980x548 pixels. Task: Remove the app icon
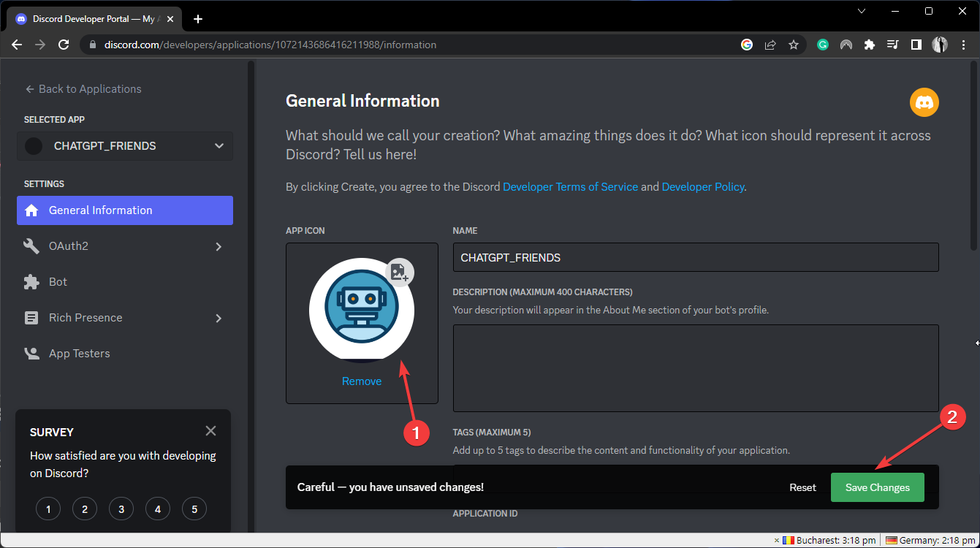[362, 381]
